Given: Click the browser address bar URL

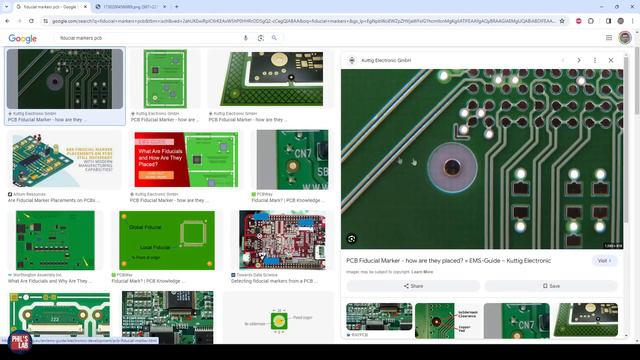Looking at the screenshot, I should (303, 21).
